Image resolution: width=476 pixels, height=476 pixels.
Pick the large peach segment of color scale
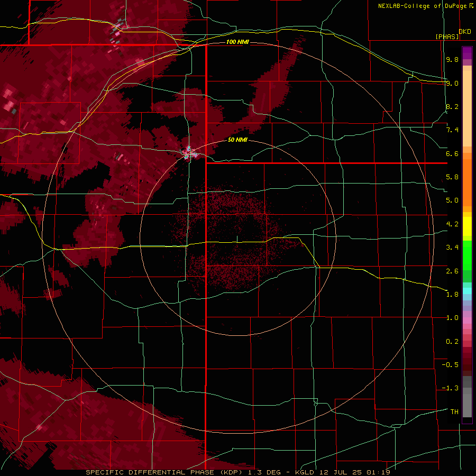(467, 108)
